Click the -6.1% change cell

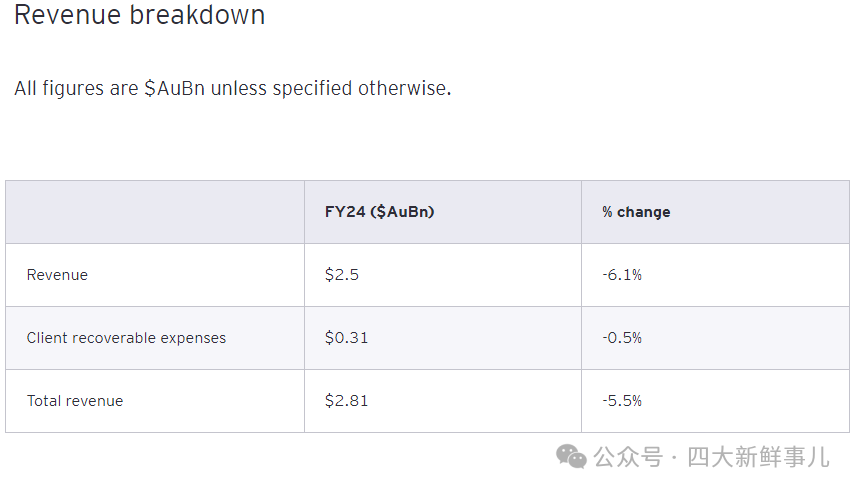622,274
